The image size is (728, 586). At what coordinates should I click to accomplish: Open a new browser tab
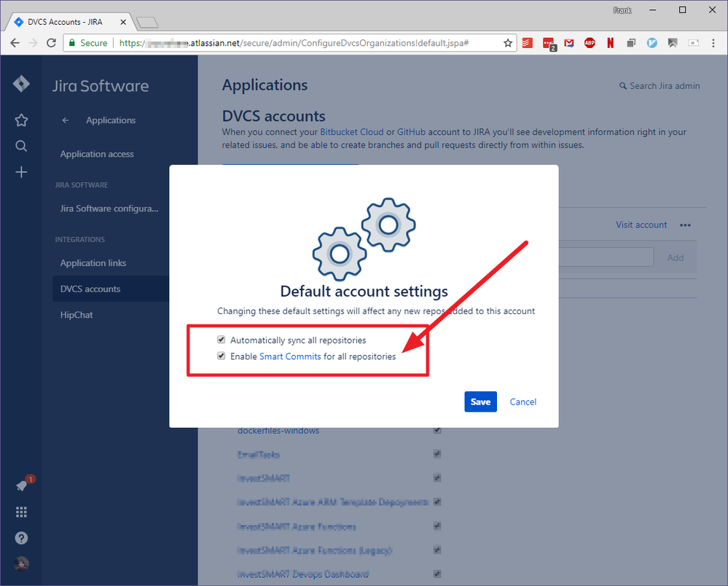pos(147,22)
